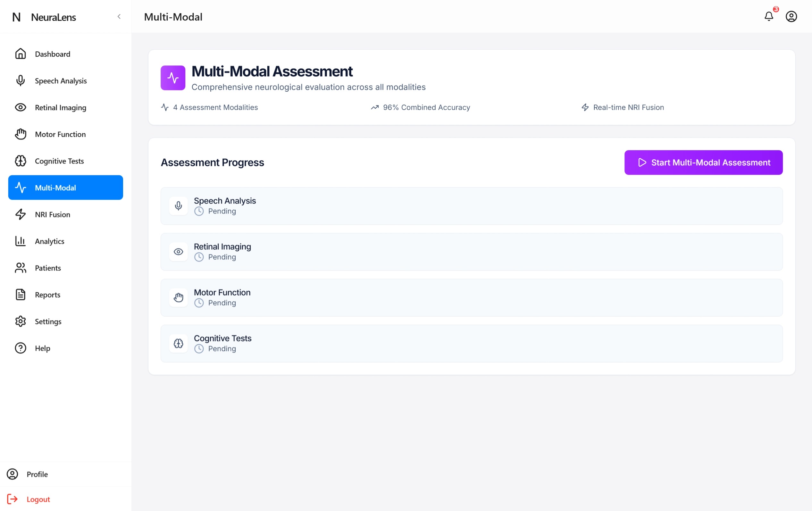Open the Reports document icon
Screen dimensions: 812x511
[21, 295]
